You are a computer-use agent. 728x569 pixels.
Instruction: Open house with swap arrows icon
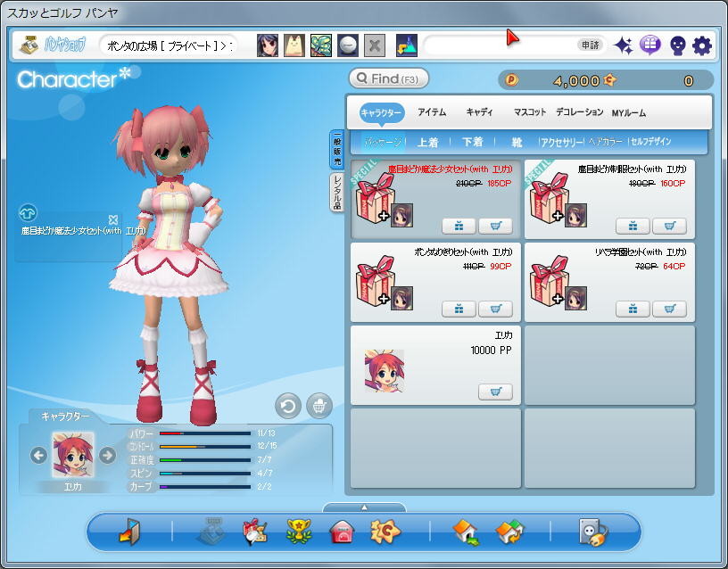click(x=509, y=532)
